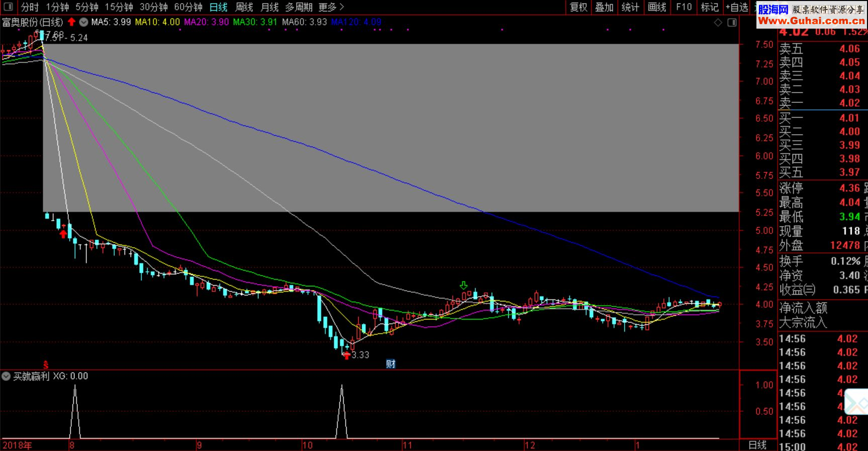Click the 7.50 price axis label
868x451 pixels.
pos(764,45)
